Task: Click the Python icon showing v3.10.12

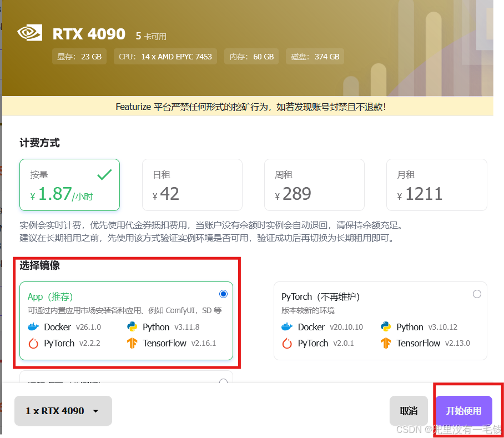Action: 386,327
